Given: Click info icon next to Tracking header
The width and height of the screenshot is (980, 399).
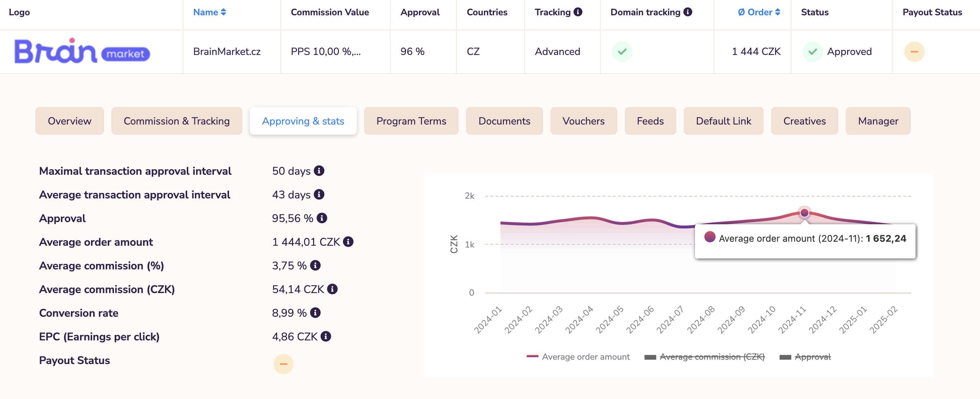Looking at the screenshot, I should (577, 12).
